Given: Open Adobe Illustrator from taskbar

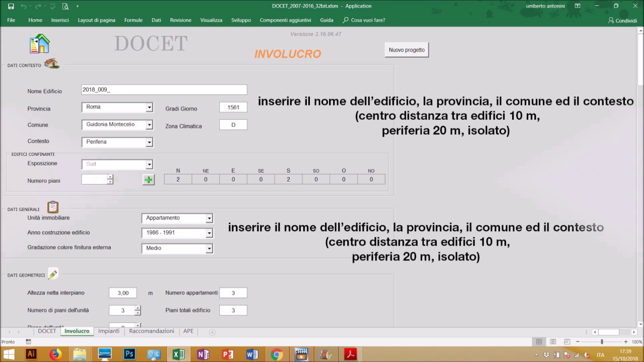Looking at the screenshot, I should 31,354.
